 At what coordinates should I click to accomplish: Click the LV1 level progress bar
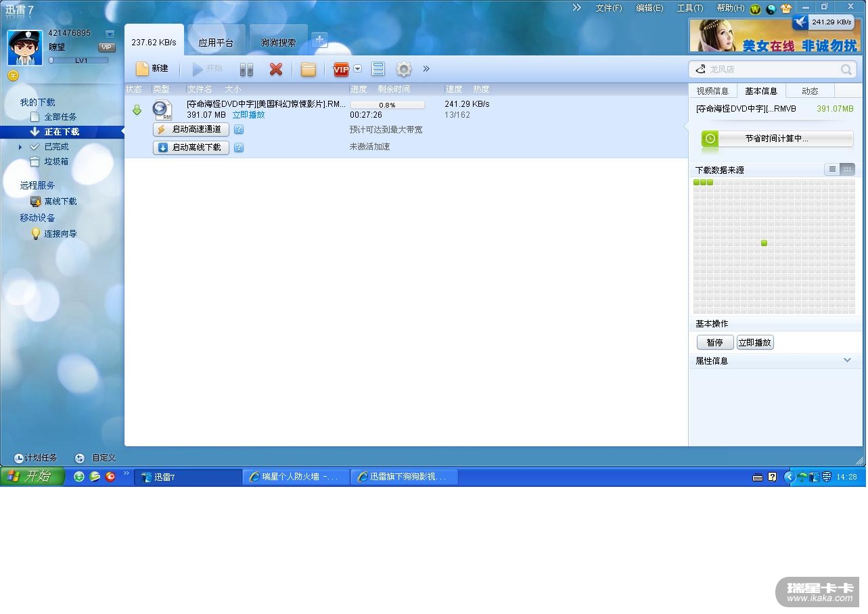78,60
